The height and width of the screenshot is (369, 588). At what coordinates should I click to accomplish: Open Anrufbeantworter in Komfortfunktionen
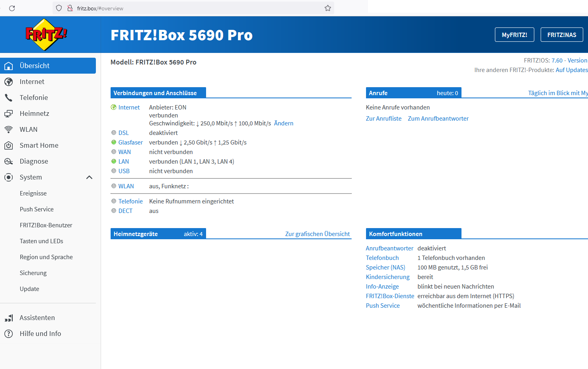390,248
